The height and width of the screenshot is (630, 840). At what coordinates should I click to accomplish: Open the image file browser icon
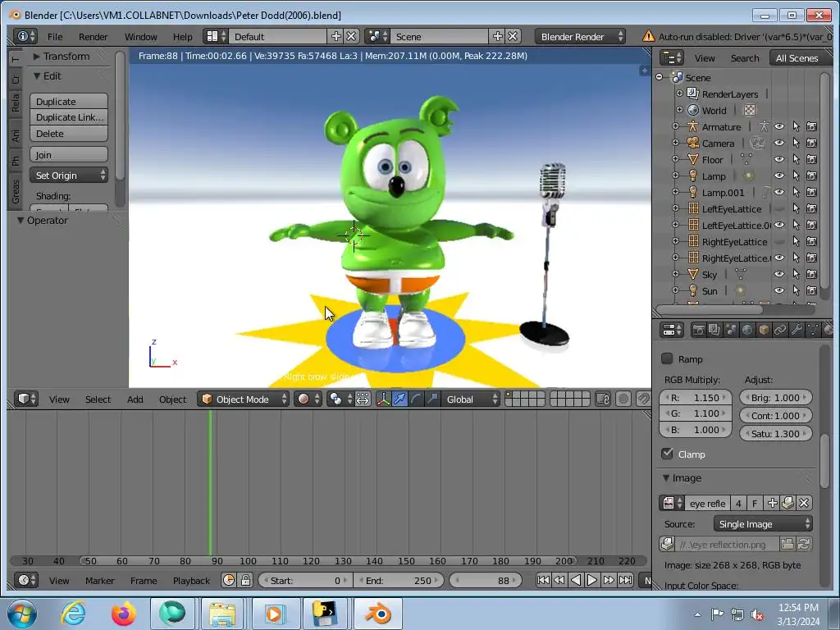787,545
